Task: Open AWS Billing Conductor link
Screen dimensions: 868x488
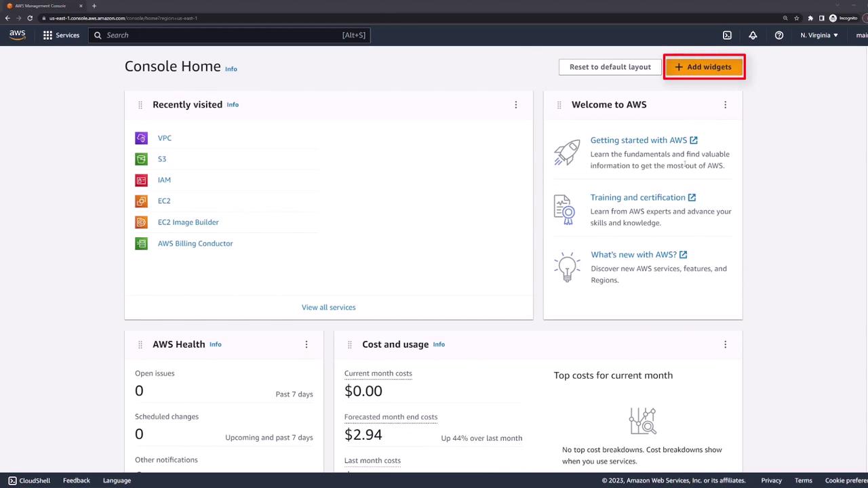Action: (195, 243)
